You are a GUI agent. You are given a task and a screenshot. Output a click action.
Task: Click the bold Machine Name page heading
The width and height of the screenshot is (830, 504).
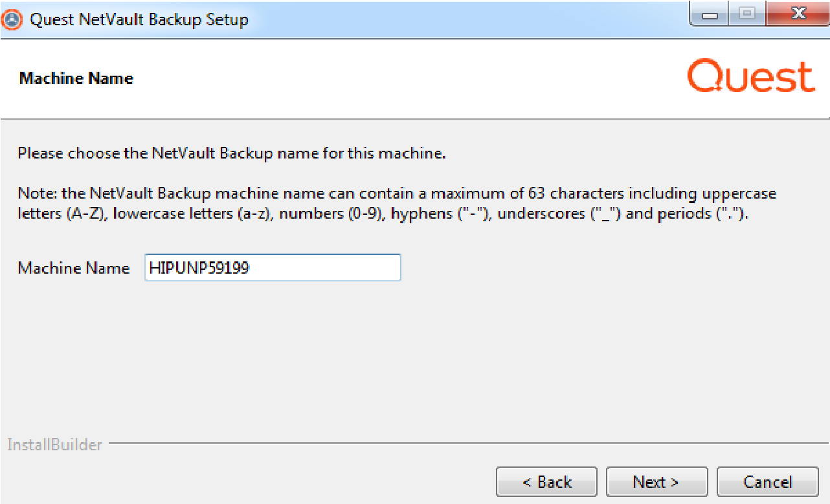76,78
